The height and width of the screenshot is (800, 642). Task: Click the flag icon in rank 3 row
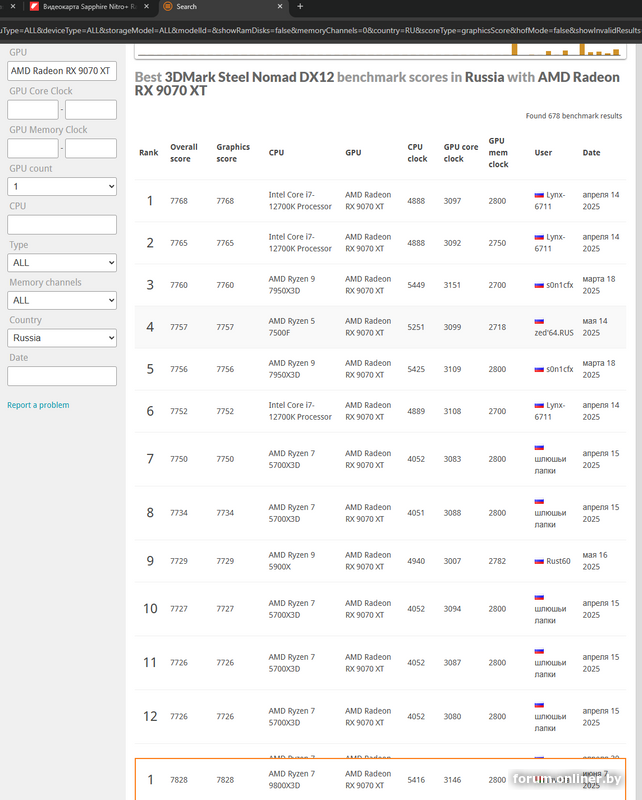pos(539,285)
